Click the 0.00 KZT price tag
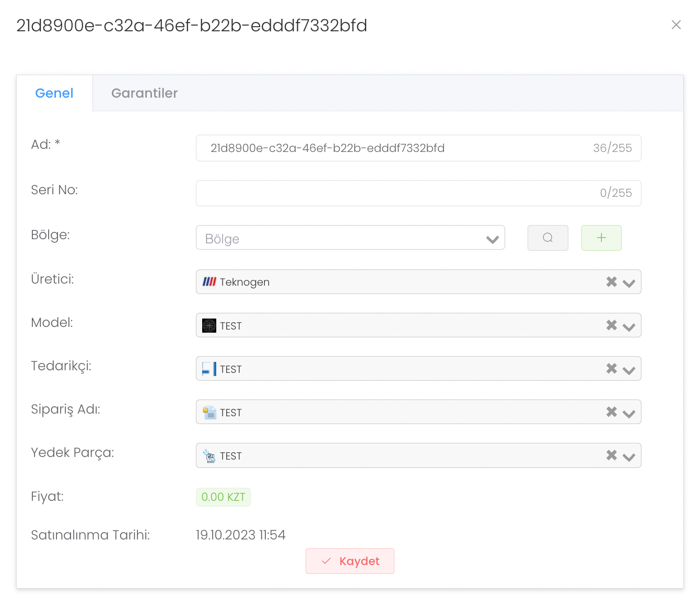 pyautogui.click(x=223, y=497)
